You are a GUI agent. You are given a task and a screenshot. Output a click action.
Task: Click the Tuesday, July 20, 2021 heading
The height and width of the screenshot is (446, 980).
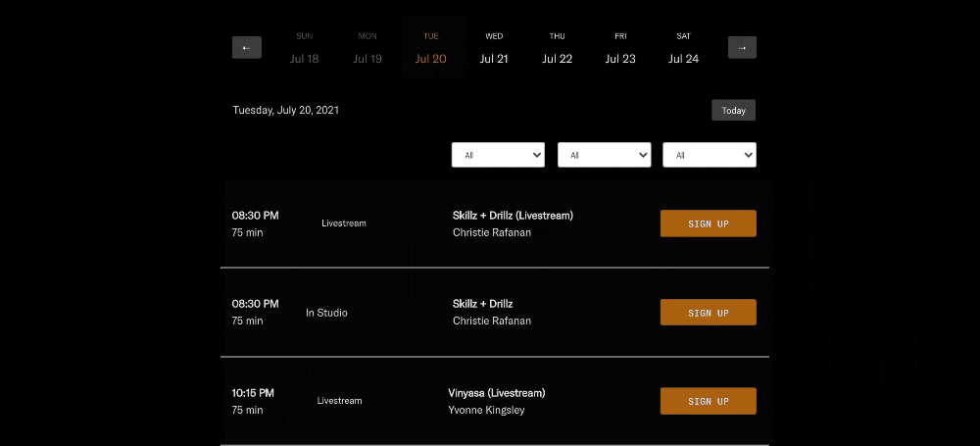pos(285,110)
